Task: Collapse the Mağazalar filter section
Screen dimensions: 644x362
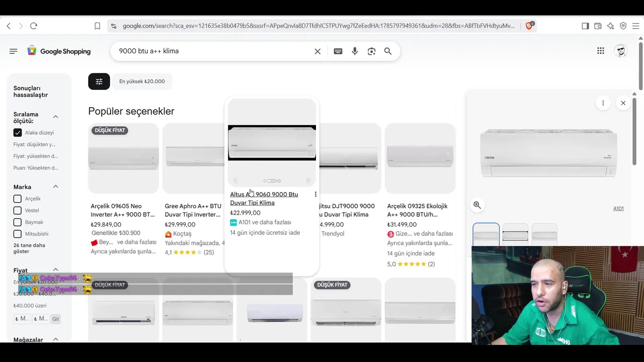Action: (x=55, y=339)
